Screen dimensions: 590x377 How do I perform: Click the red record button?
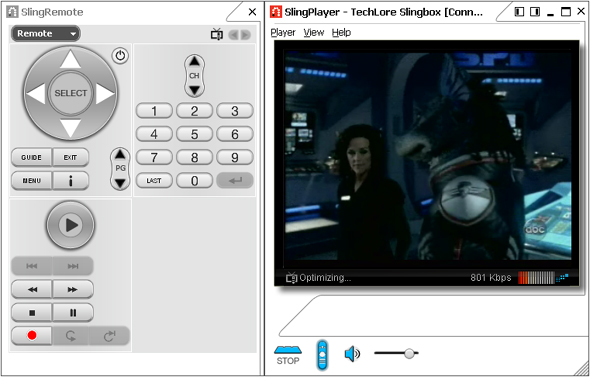click(x=32, y=335)
